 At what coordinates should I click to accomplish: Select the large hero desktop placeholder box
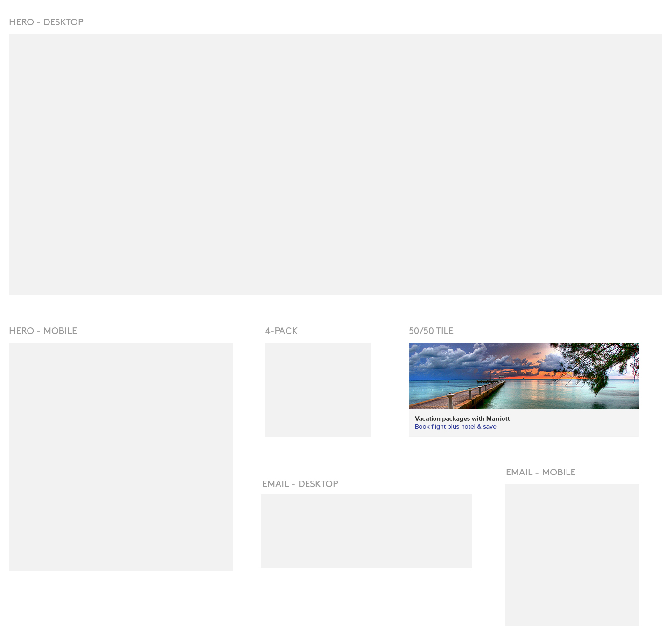[x=335, y=164]
